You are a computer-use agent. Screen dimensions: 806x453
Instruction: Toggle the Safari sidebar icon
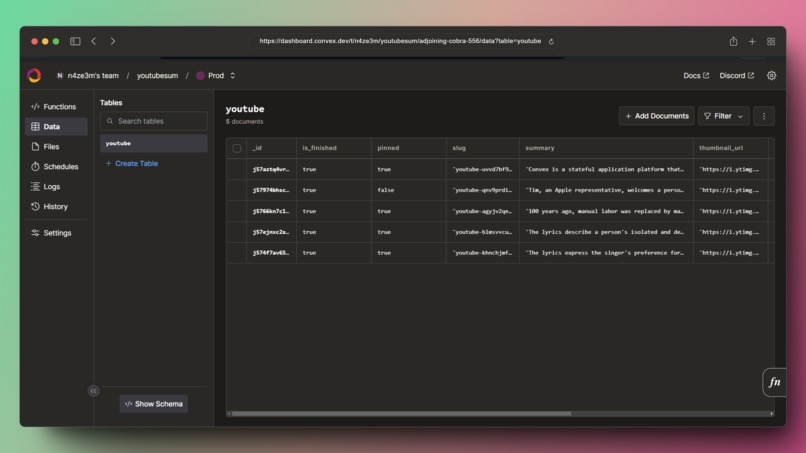click(x=75, y=41)
